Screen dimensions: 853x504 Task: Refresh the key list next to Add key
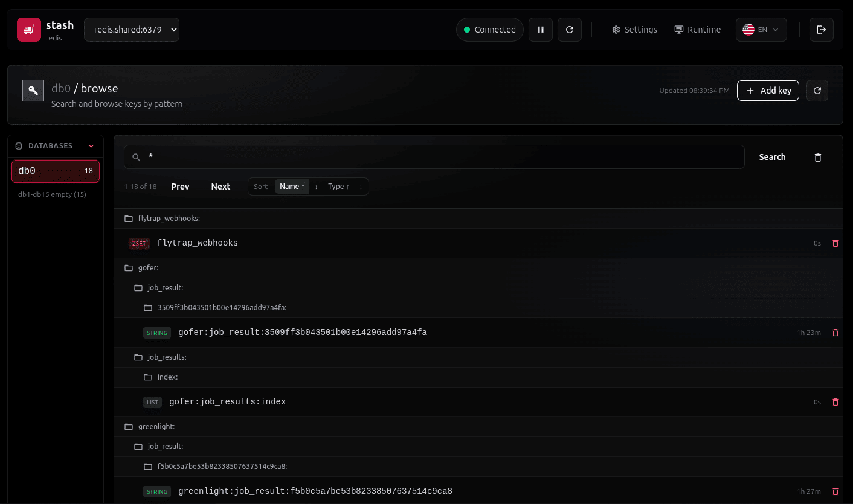tap(817, 91)
